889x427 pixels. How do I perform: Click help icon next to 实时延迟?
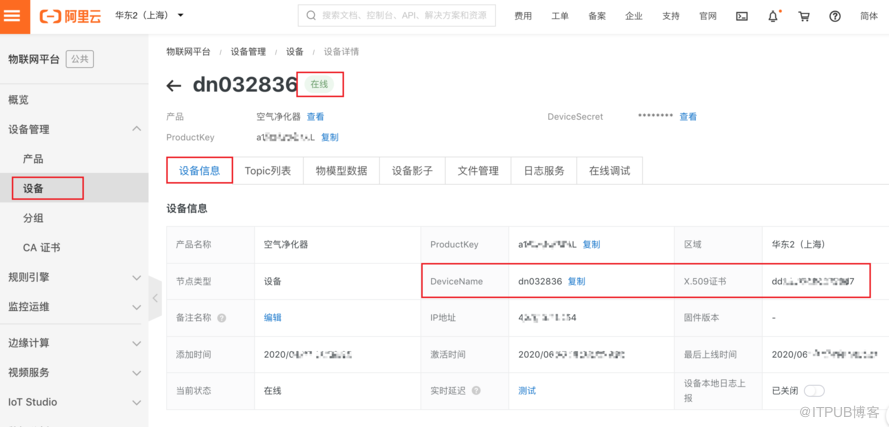click(x=476, y=391)
